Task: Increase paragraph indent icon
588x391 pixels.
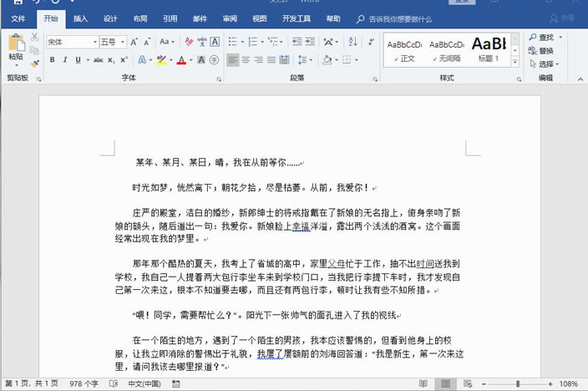Action: [310, 42]
